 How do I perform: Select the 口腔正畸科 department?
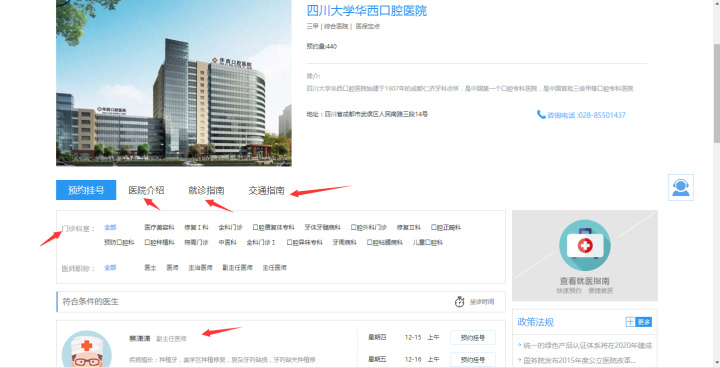[x=445, y=227]
